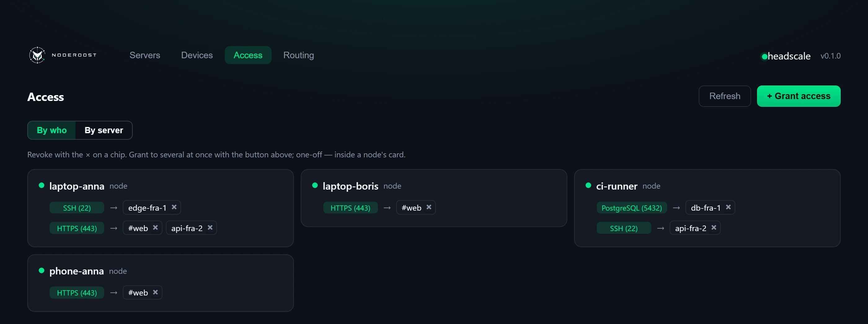Open the ci-runner node card title
The height and width of the screenshot is (324, 868).
617,186
